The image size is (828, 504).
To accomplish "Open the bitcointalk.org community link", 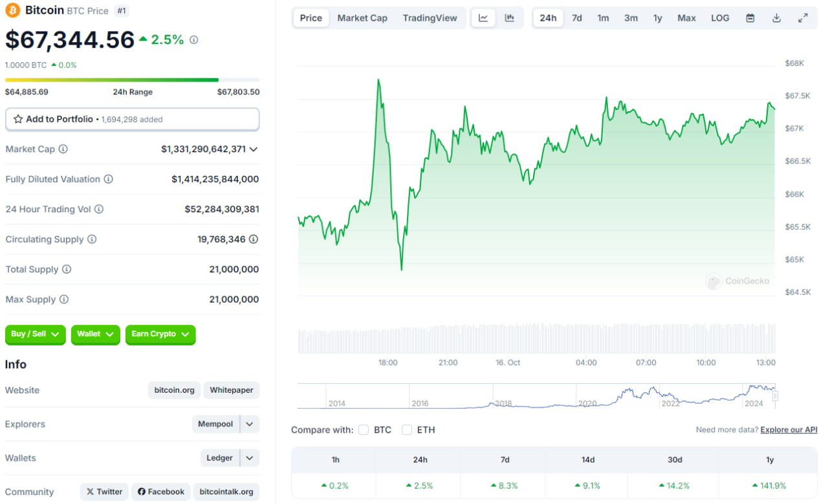I will tap(226, 492).
